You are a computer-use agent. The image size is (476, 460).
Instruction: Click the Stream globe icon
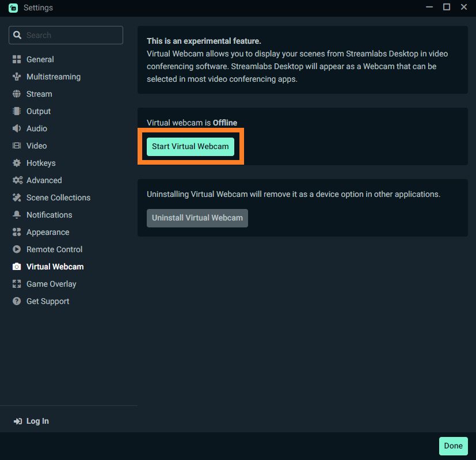[x=17, y=94]
